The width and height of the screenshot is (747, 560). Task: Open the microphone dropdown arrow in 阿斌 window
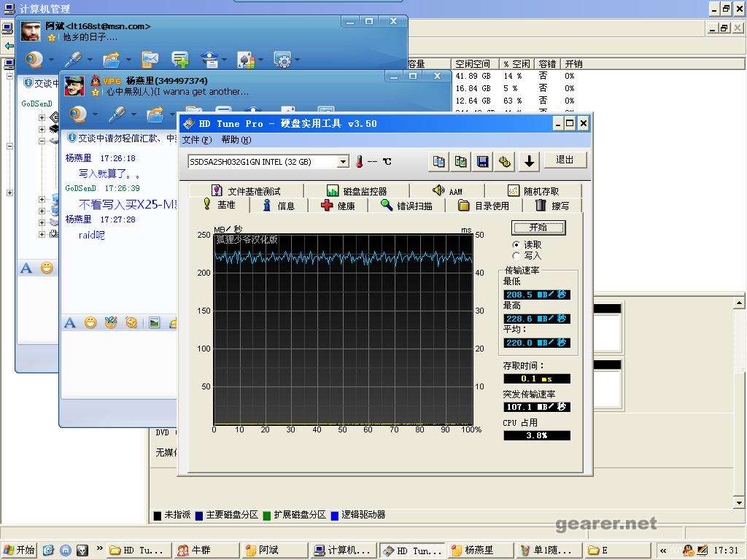point(90,60)
